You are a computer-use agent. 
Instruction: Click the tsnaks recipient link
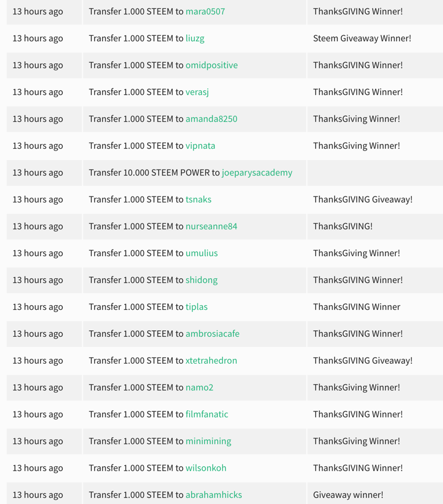tap(198, 199)
